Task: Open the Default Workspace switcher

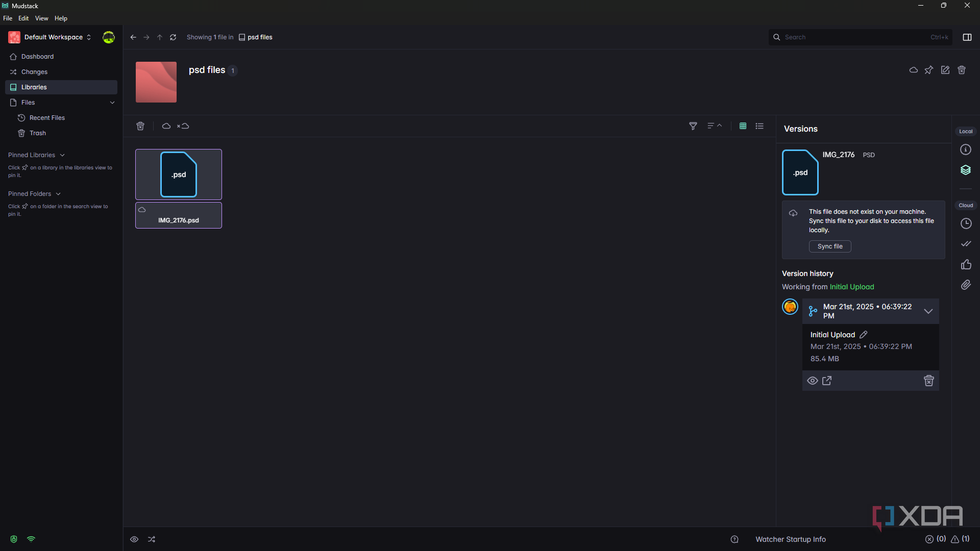Action: [x=50, y=37]
